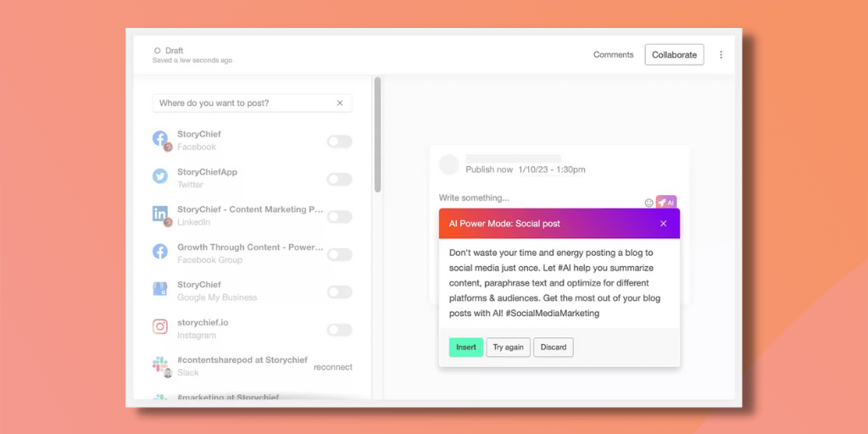Image resolution: width=868 pixels, height=434 pixels.
Task: Click the #contentsharepod Slack icon
Action: point(160,364)
